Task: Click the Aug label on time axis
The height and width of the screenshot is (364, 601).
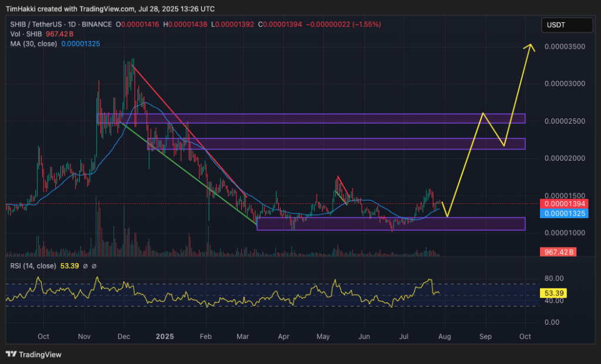Action: click(444, 336)
